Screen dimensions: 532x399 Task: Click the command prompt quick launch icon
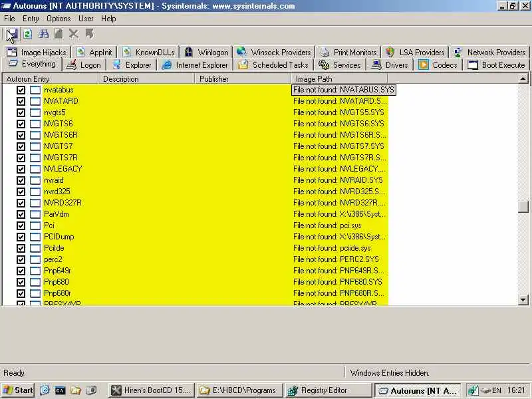(60, 390)
